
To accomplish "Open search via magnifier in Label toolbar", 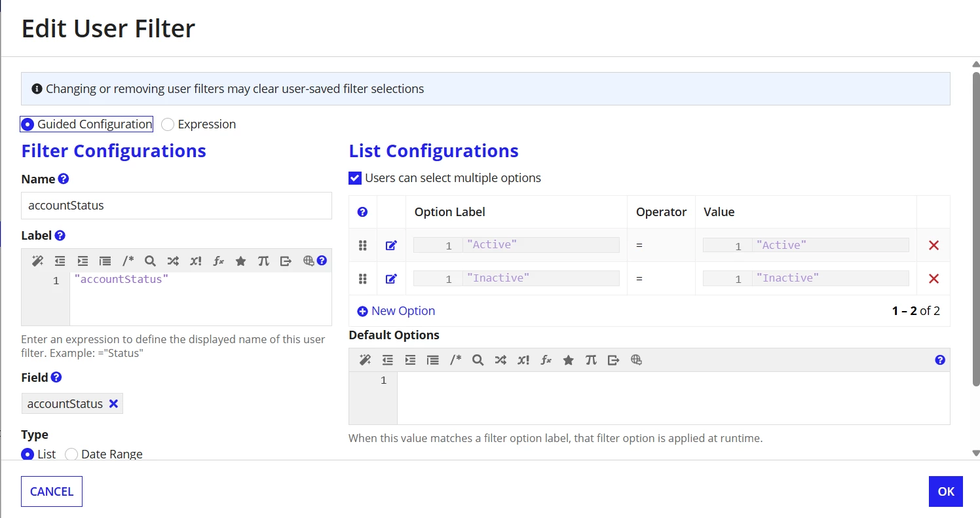I will tap(150, 261).
